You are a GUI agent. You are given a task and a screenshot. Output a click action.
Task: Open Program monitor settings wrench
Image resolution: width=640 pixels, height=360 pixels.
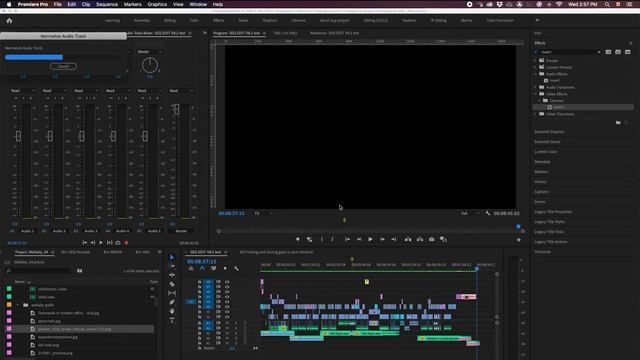coord(487,213)
